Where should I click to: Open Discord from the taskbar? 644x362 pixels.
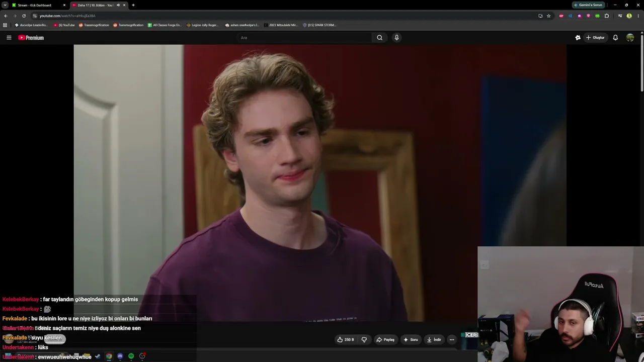click(120, 356)
